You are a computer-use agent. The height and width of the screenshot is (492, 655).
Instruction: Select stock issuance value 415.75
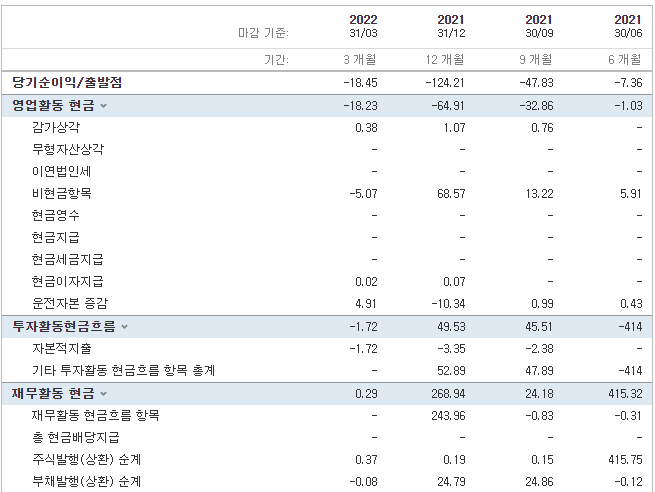tap(625, 460)
